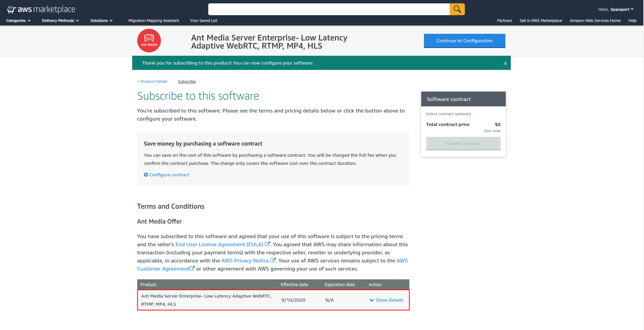Click the plus icon beside Configure contract
Viewport: 644px width, 330px height.
(146, 175)
